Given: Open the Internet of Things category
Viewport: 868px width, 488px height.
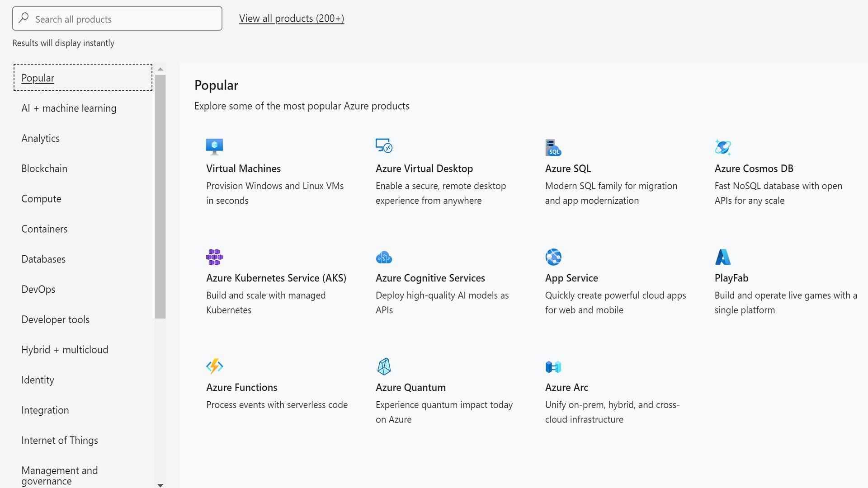Looking at the screenshot, I should [60, 440].
